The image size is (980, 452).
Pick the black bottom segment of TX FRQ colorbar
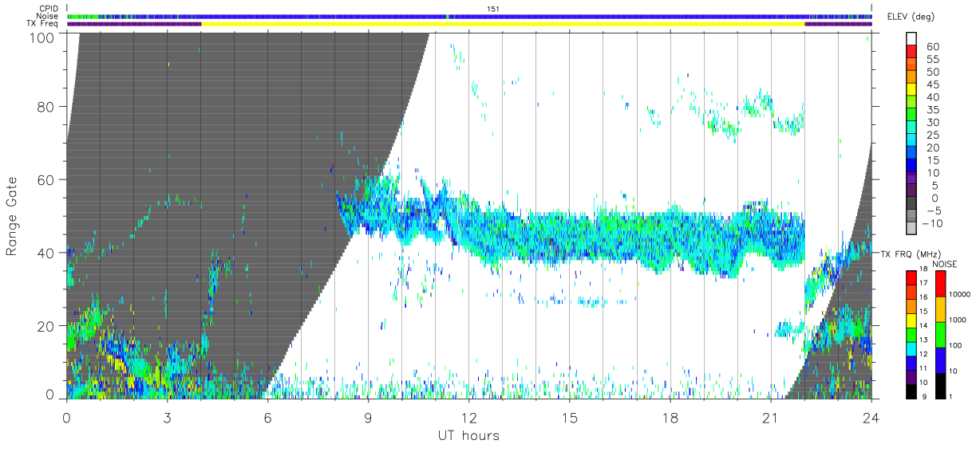coord(911,391)
